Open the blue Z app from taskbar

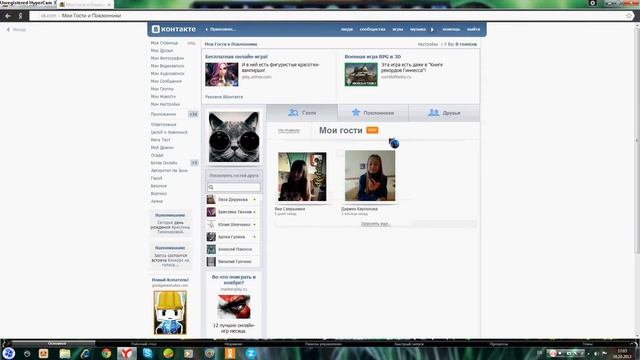pyautogui.click(x=251, y=353)
